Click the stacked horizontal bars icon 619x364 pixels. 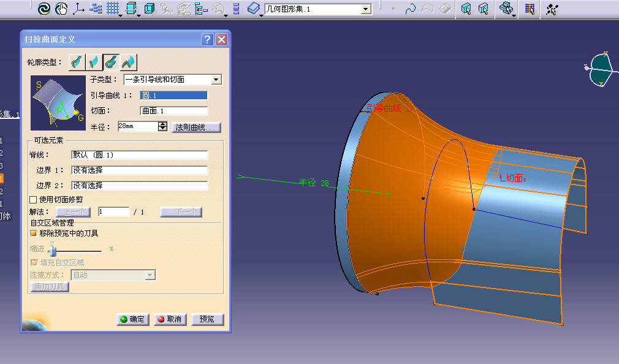pos(236,9)
